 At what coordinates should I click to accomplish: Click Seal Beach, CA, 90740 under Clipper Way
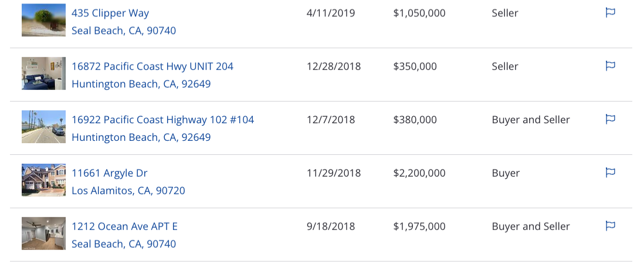click(x=124, y=31)
